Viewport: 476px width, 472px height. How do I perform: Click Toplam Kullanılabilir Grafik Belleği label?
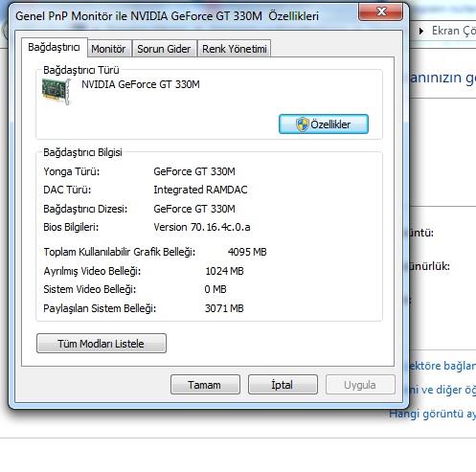[x=120, y=252]
